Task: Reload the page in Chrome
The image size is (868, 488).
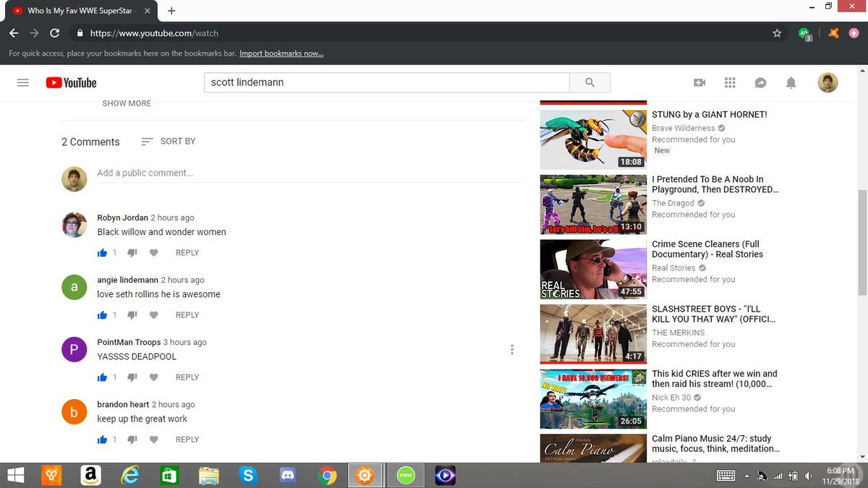Action: coord(54,33)
